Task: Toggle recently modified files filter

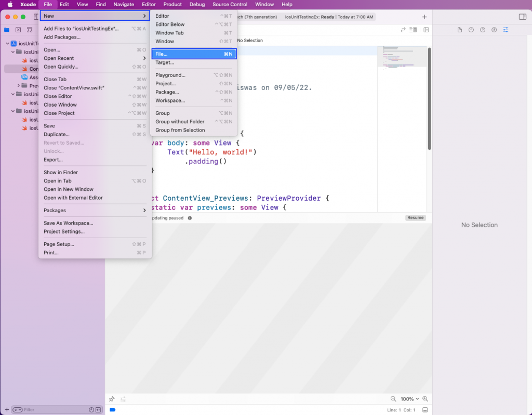Action: (91, 410)
